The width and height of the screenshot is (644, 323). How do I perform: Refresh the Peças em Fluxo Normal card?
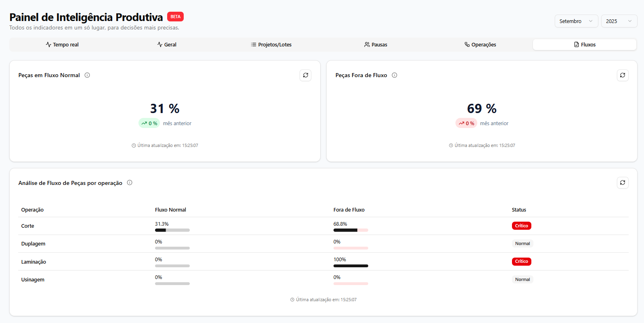306,75
